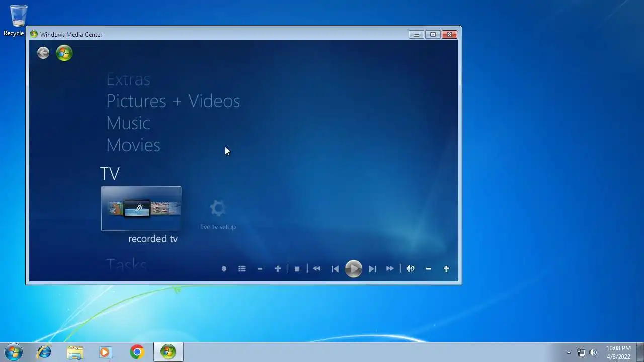Open the Tasks menu category
Screen dimensions: 644x362
(x=126, y=264)
